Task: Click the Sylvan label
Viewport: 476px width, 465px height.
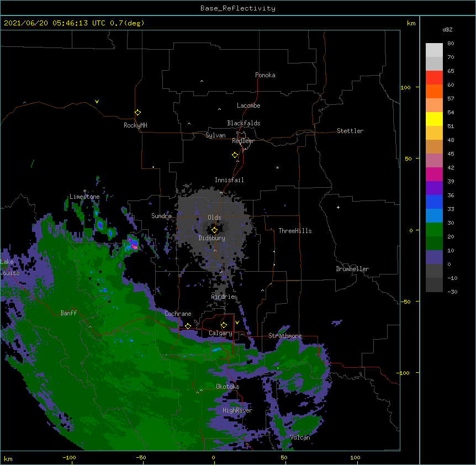Action: click(215, 135)
